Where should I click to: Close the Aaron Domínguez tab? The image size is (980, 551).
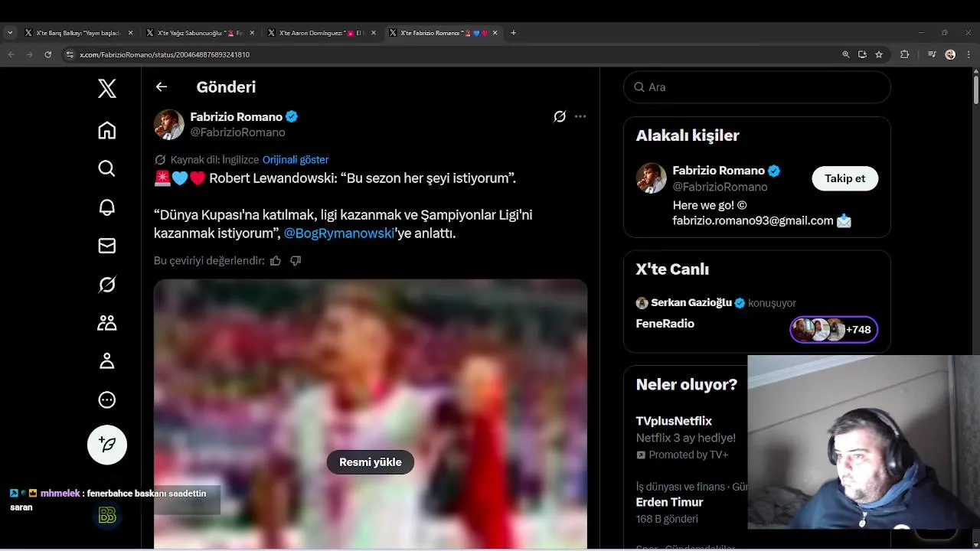[373, 33]
